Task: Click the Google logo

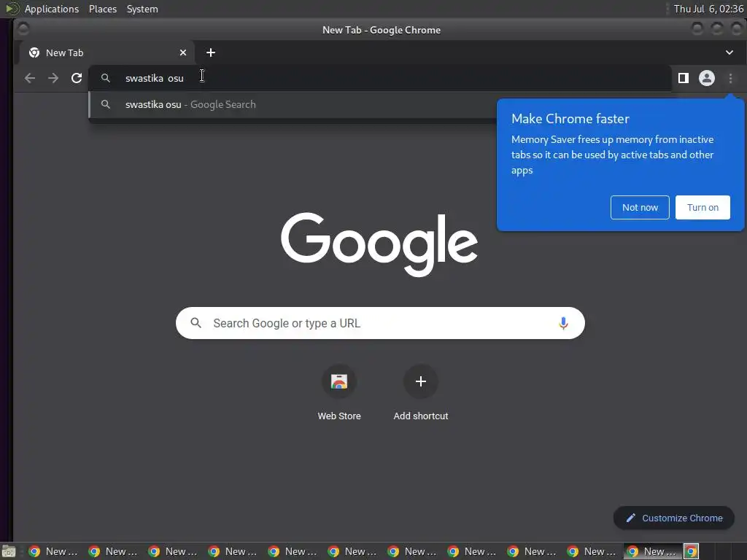Action: pos(379,244)
